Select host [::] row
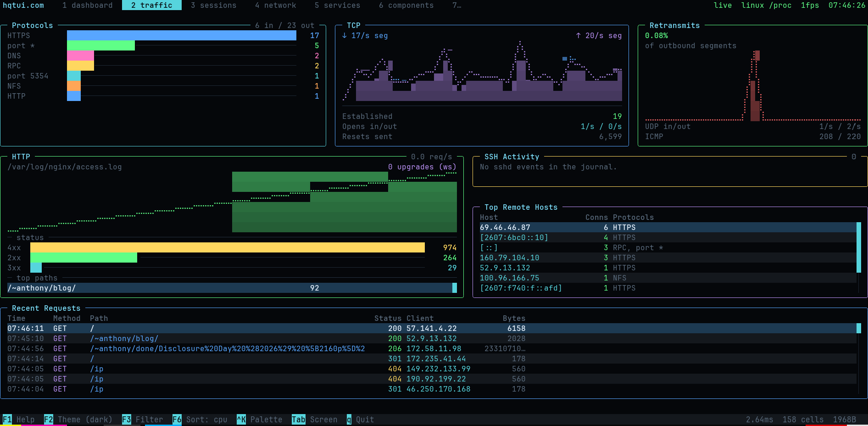 tap(668, 247)
